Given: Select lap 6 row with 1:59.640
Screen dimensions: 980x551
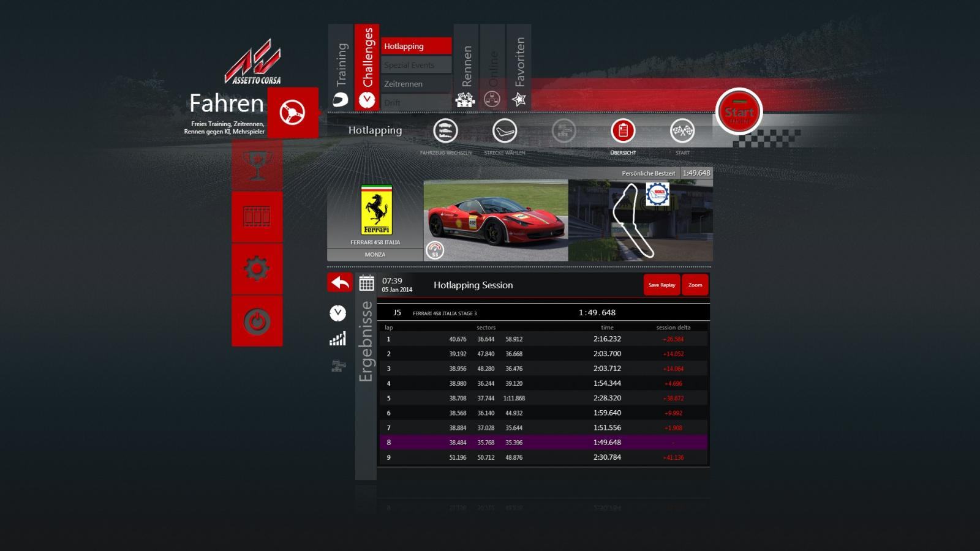Looking at the screenshot, I should [x=543, y=413].
